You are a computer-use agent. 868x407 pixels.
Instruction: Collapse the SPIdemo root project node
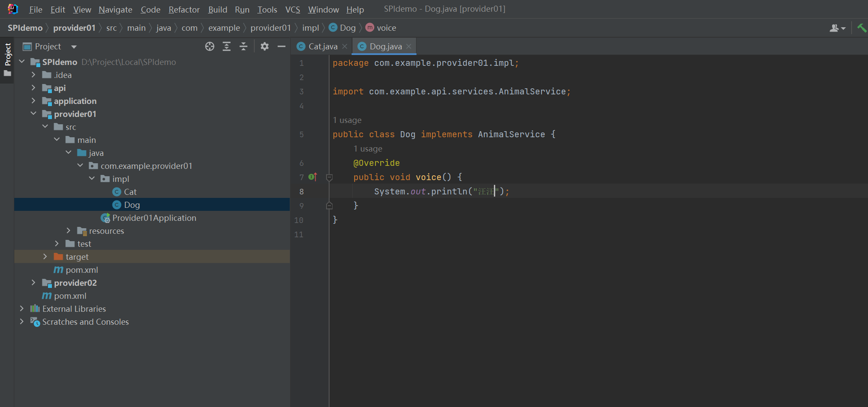pyautogui.click(x=22, y=61)
